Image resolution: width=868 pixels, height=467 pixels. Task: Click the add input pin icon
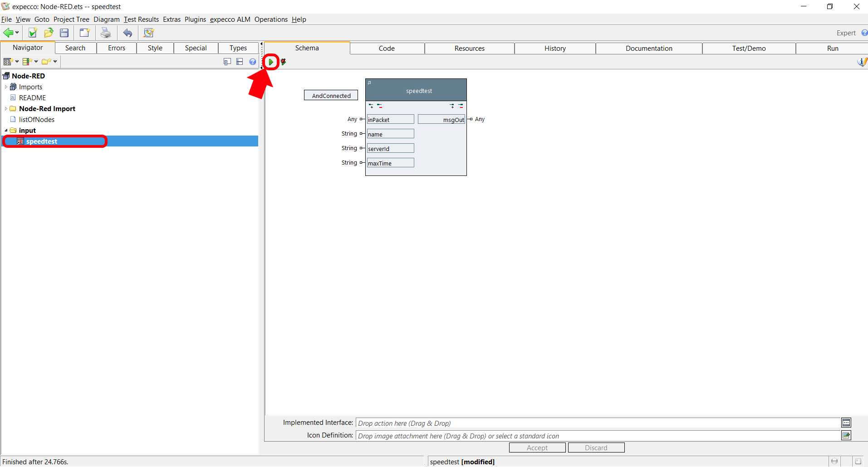[371, 106]
